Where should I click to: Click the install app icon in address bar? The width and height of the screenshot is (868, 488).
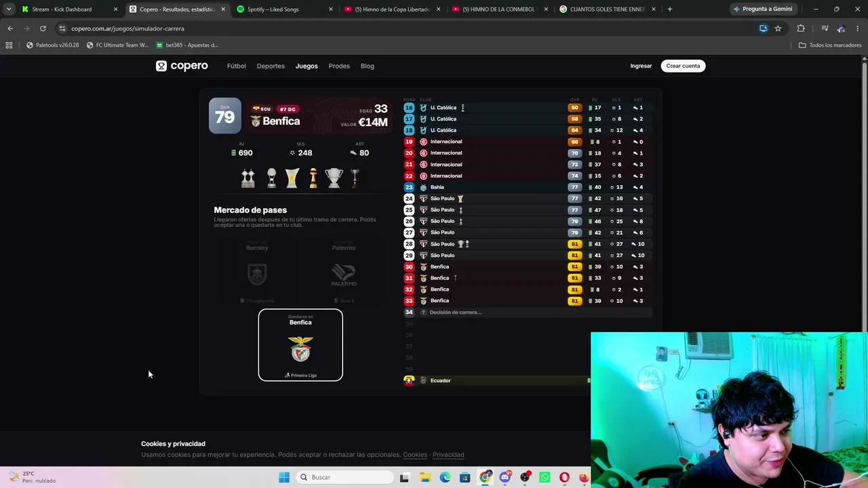click(x=764, y=28)
